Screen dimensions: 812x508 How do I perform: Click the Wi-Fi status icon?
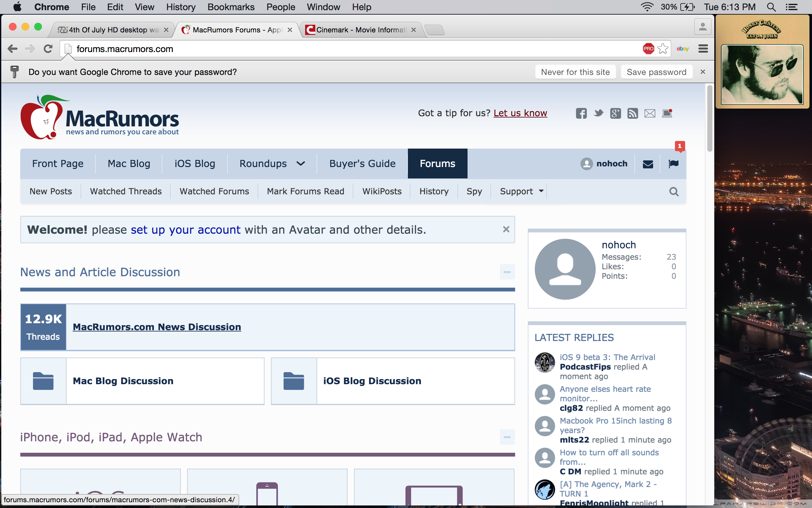[647, 7]
